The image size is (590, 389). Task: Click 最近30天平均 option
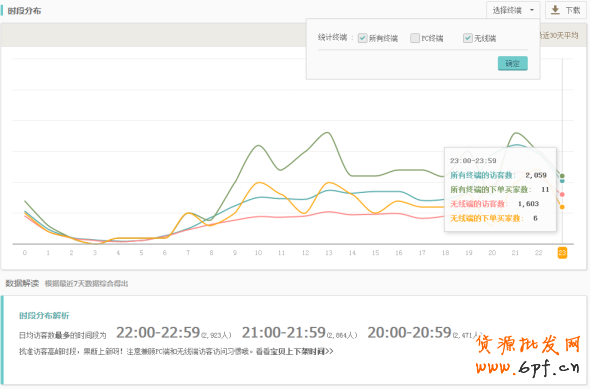pyautogui.click(x=559, y=35)
